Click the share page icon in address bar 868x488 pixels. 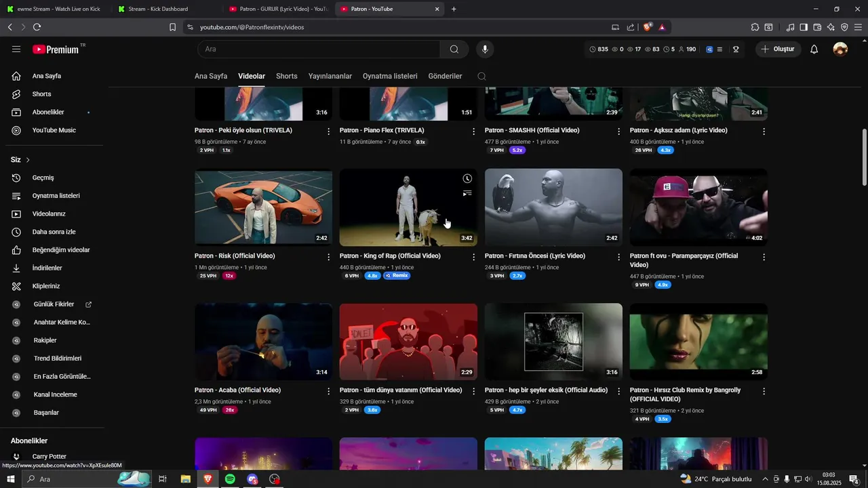(631, 27)
